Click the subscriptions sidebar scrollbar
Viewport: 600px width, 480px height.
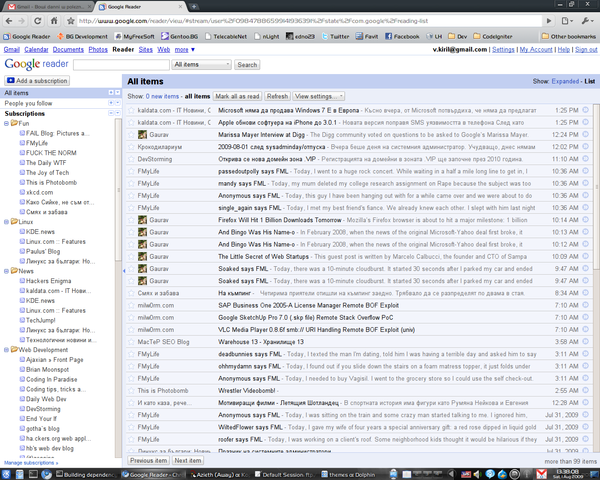118,189
